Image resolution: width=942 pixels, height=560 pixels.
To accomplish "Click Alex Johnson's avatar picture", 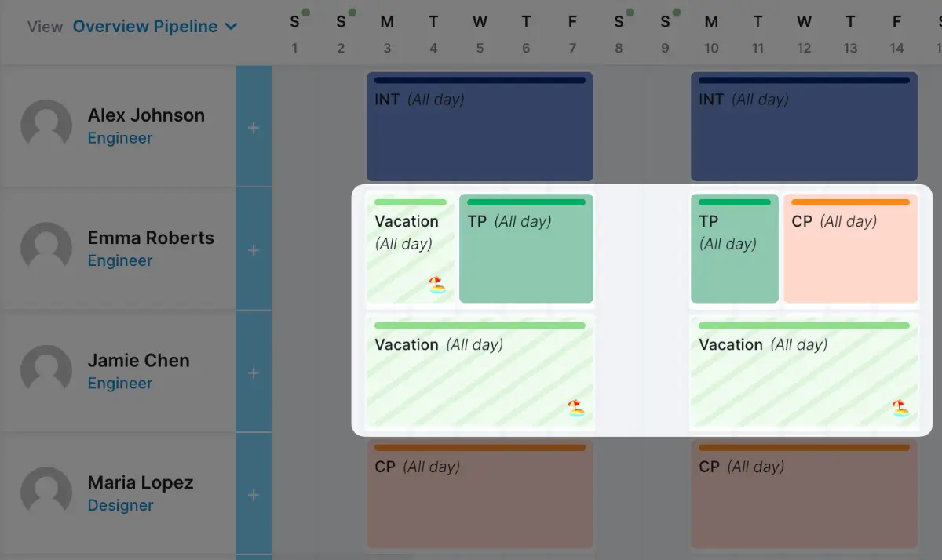I will coord(46,125).
